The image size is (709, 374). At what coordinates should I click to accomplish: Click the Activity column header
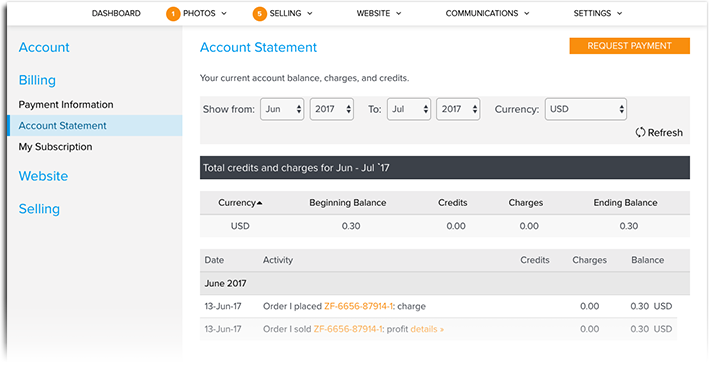click(x=278, y=260)
